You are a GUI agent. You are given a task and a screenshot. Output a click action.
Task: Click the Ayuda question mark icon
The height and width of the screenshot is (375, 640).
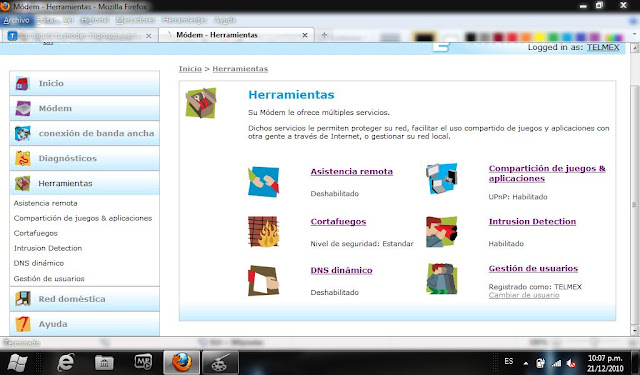22,324
